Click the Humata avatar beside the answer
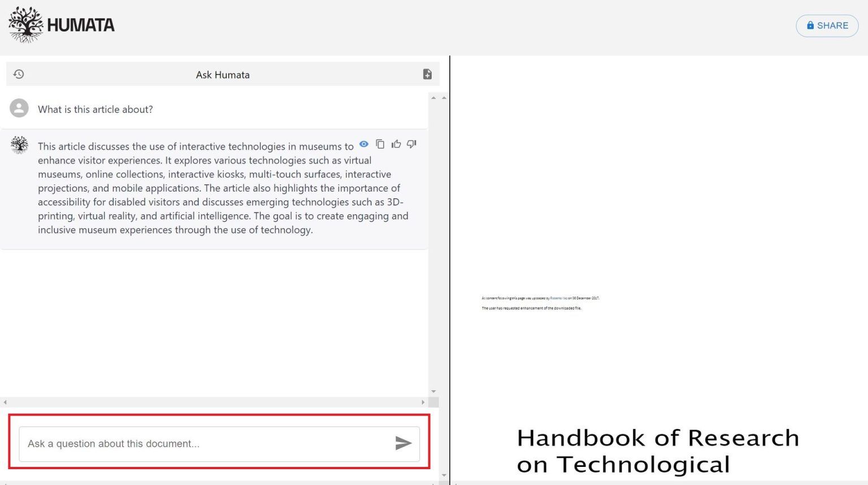This screenshot has width=868, height=485. (x=19, y=145)
